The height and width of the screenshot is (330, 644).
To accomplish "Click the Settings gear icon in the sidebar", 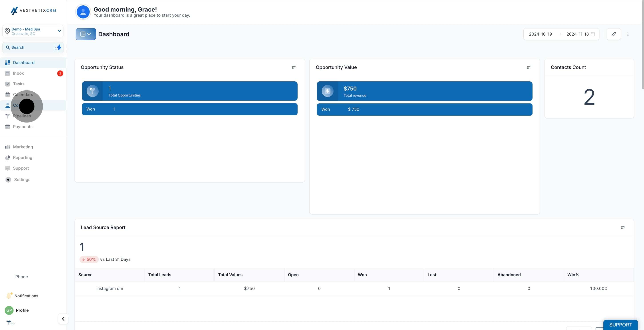I will (x=8, y=180).
